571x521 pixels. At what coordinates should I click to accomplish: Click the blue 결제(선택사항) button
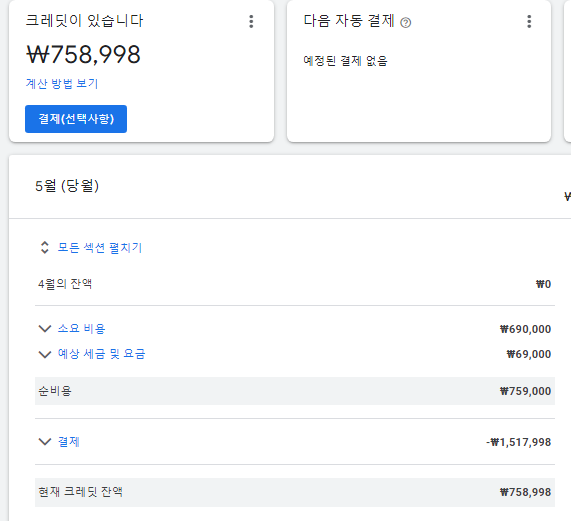point(76,119)
